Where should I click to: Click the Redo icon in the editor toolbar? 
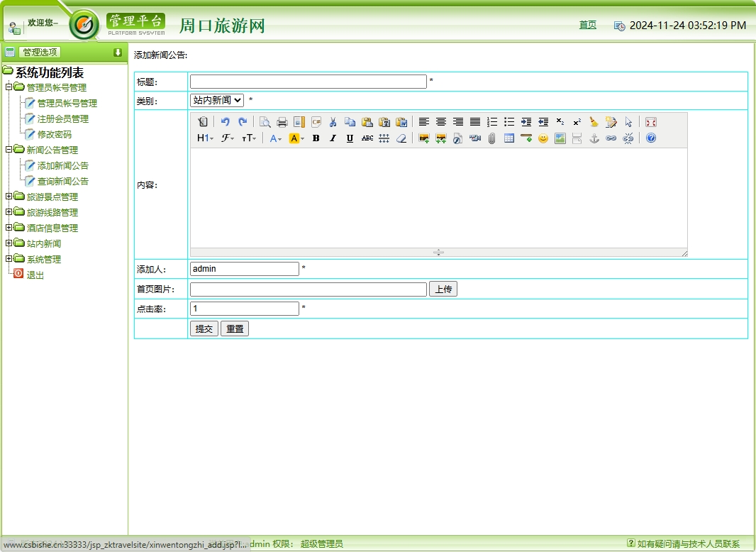point(243,121)
